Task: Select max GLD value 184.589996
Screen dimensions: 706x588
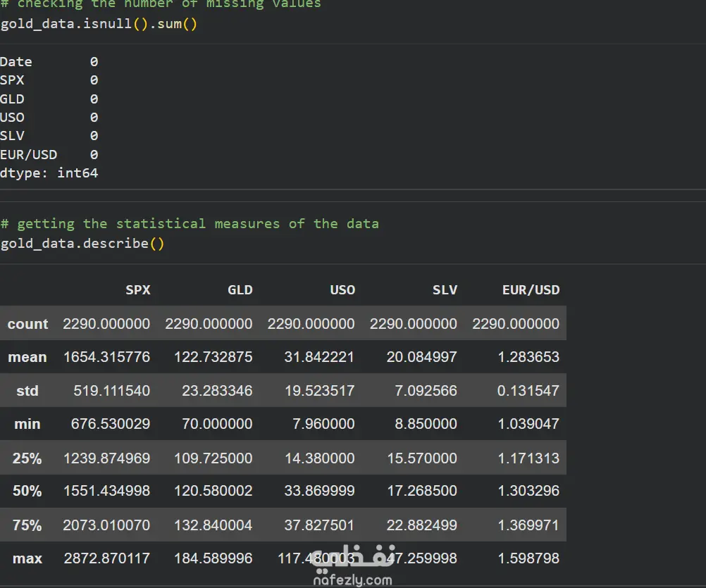Action: tap(213, 558)
